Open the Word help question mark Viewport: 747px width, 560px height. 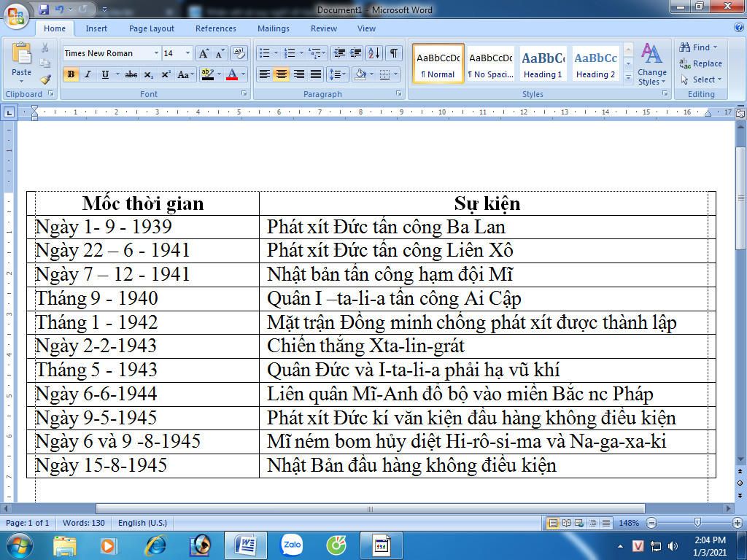(x=739, y=28)
